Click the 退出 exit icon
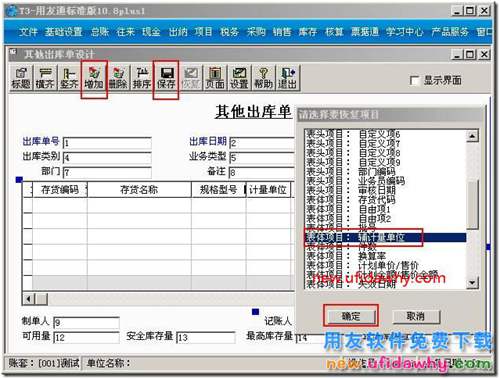The image size is (500, 379). pos(288,78)
